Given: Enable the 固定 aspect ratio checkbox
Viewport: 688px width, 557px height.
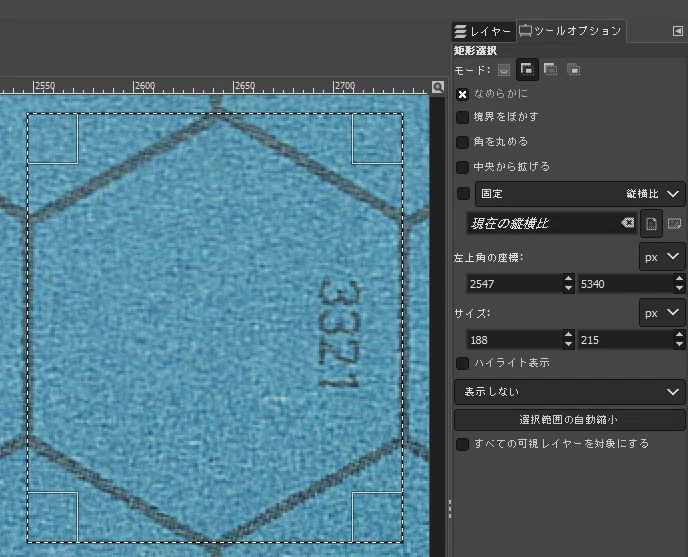Looking at the screenshot, I should pyautogui.click(x=463, y=194).
